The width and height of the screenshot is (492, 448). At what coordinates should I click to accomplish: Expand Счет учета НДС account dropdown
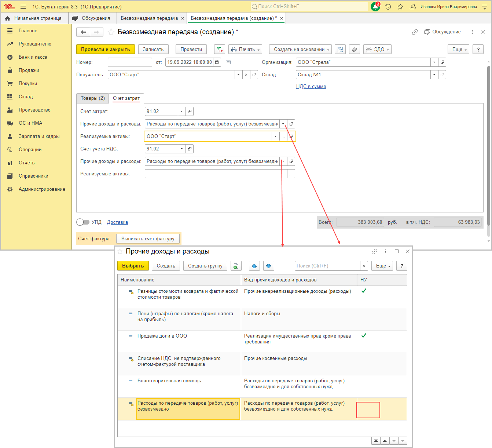point(181,149)
